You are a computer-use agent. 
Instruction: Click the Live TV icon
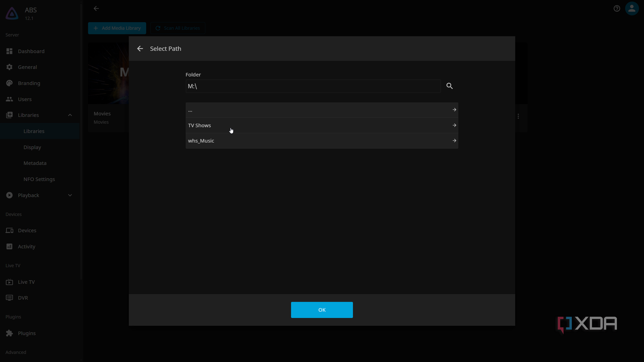pos(9,282)
